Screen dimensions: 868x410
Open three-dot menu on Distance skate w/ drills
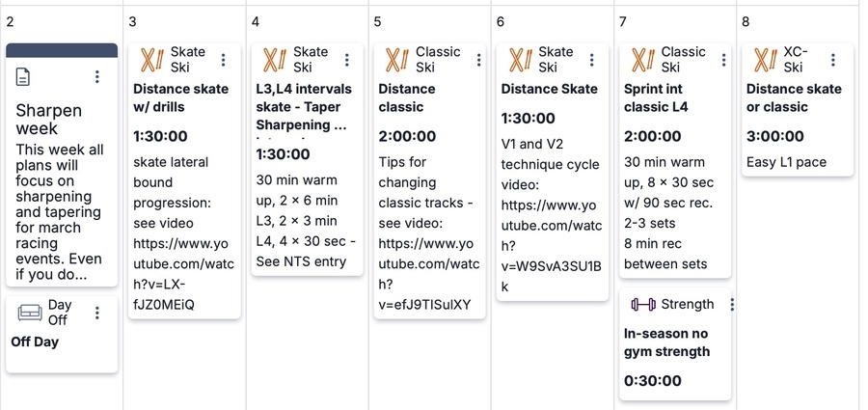(224, 60)
